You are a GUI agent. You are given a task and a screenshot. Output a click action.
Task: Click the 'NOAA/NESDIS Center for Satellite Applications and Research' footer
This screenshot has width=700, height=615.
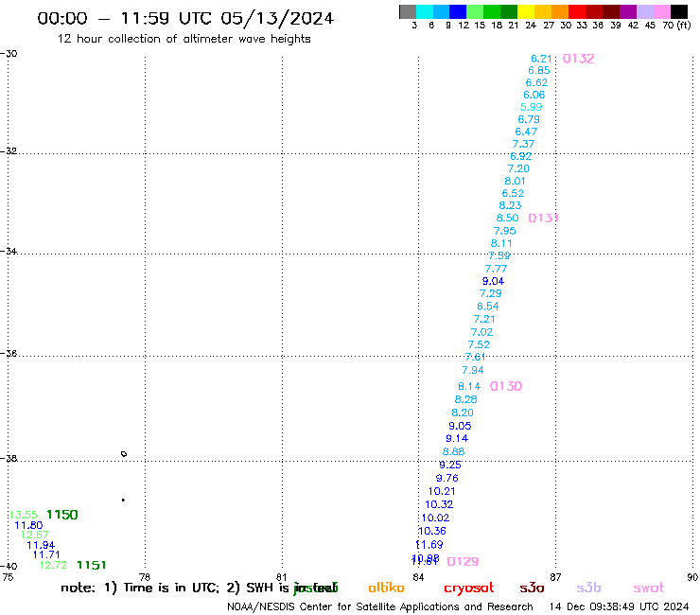[380, 607]
